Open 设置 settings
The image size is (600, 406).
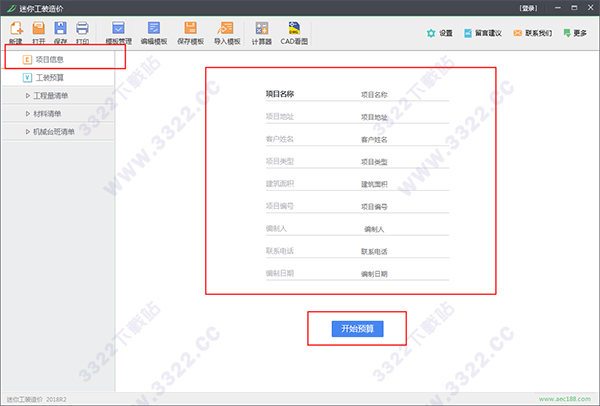coord(440,33)
